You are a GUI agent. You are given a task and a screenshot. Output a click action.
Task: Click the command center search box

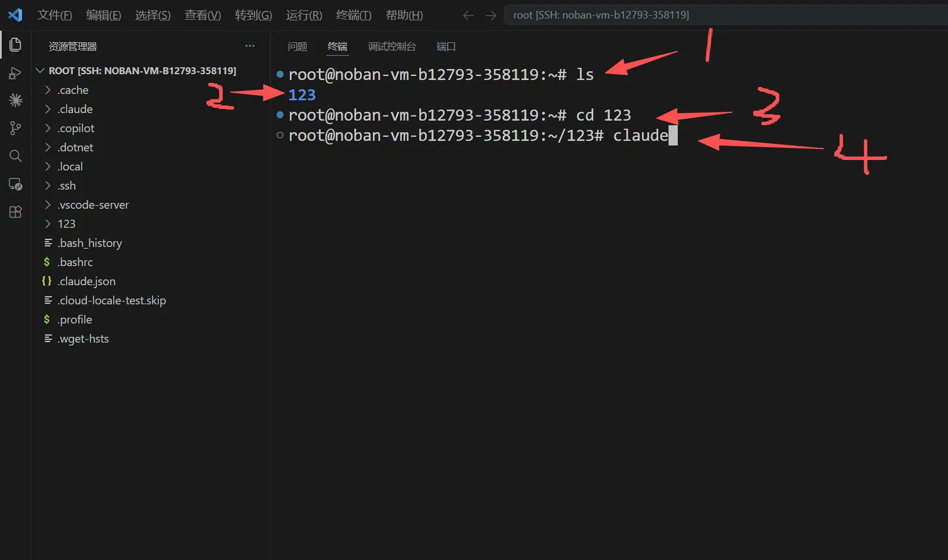726,15
